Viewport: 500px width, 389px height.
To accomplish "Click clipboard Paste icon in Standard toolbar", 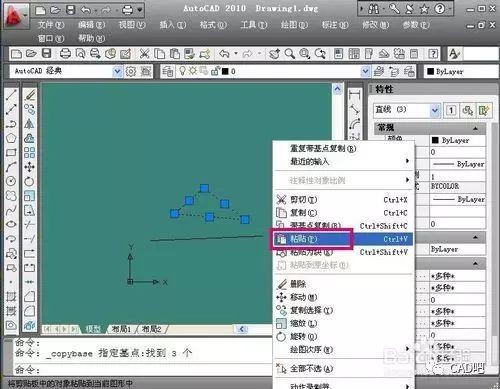I will click(x=175, y=54).
